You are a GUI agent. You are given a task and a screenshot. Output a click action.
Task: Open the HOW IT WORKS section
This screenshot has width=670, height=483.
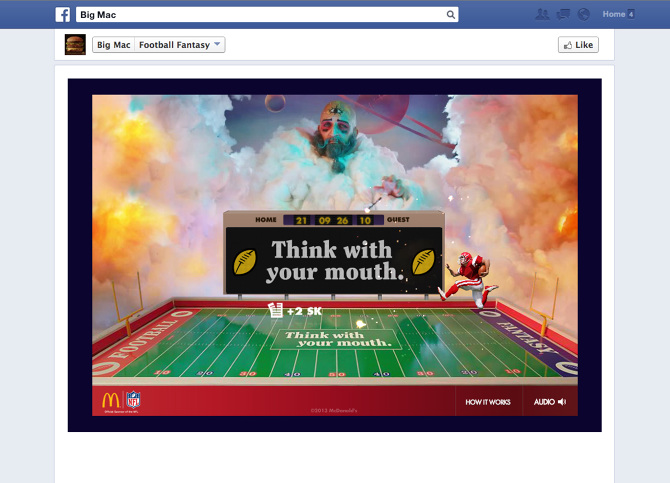tap(488, 402)
